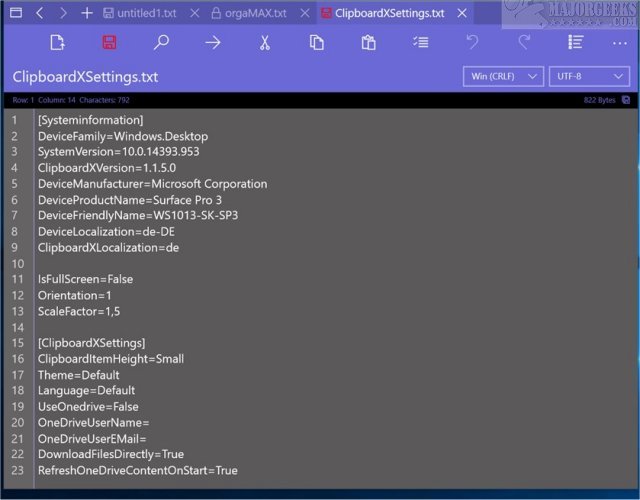This screenshot has height=500, width=640.
Task: Close the orgaMAX.txt tab
Action: click(x=304, y=13)
